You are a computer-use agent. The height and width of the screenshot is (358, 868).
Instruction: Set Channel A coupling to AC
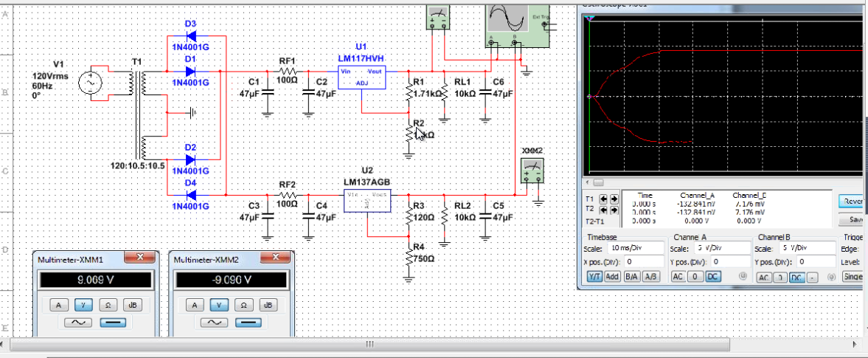679,277
